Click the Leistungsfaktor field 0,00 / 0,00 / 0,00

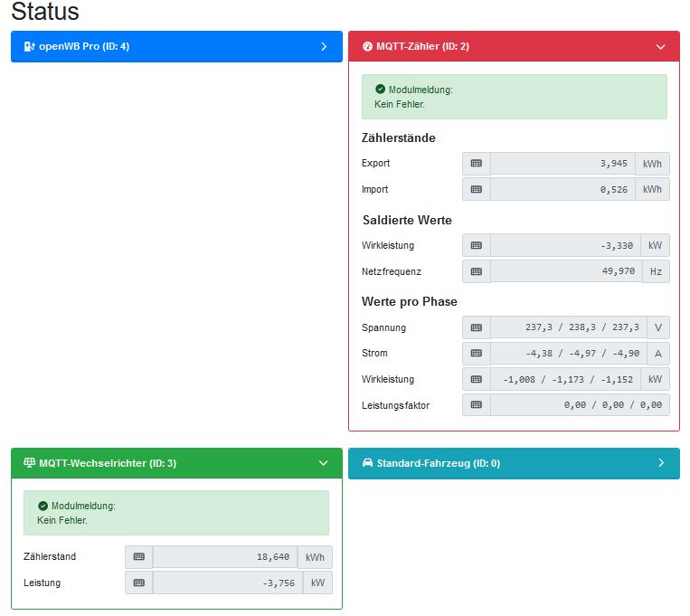tap(580, 404)
